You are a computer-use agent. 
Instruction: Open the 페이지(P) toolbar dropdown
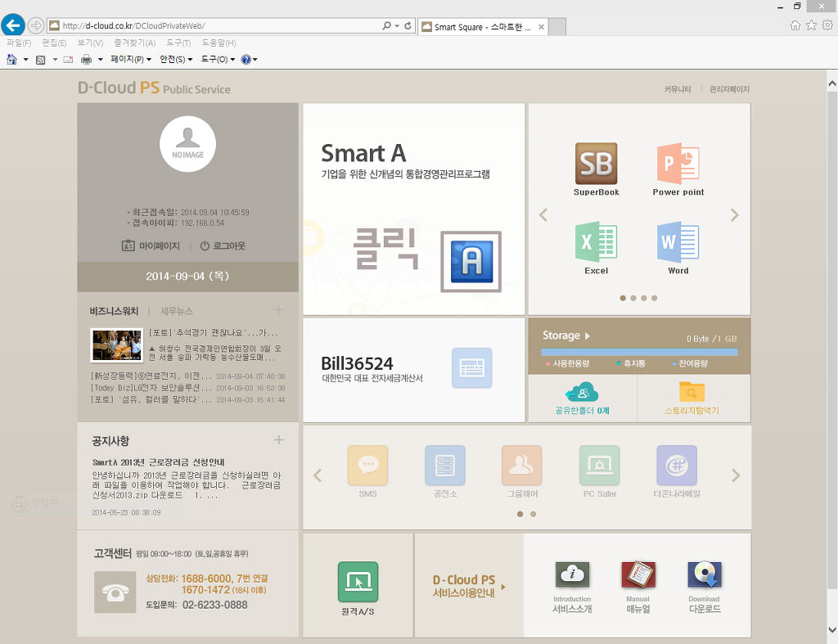[131, 60]
